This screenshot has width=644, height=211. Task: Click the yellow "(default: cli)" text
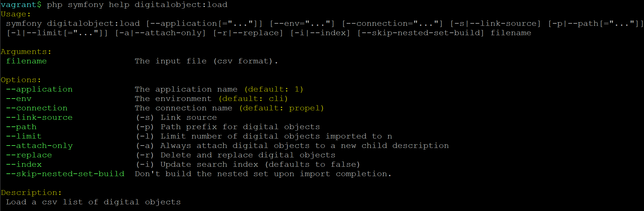coord(253,99)
